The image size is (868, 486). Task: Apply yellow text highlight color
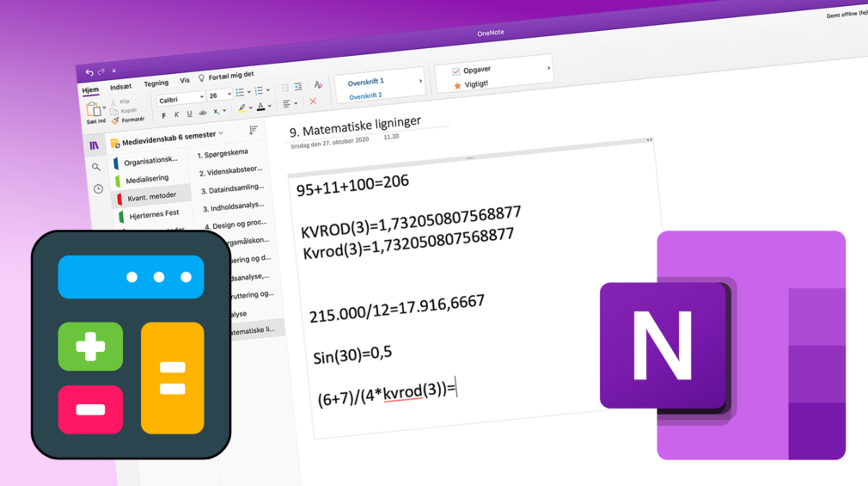coord(241,108)
